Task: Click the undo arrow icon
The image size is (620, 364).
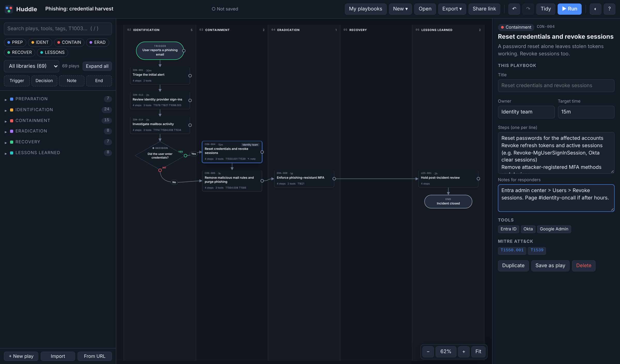Action: coord(514,9)
